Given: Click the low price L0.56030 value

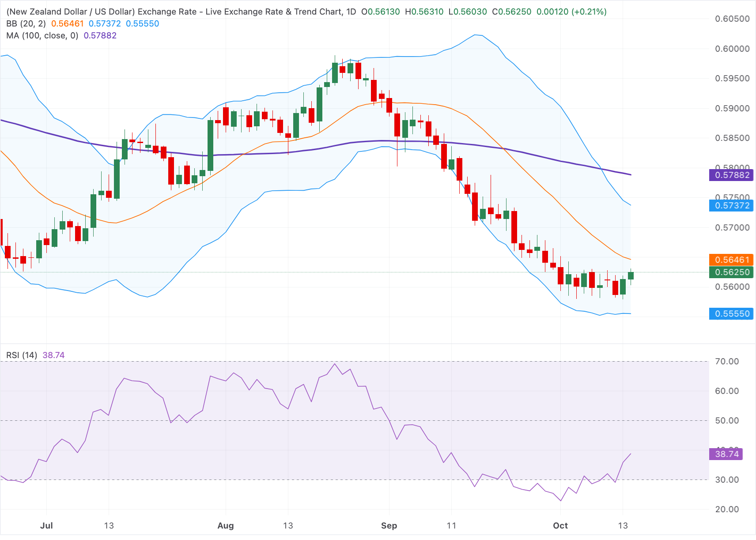Looking at the screenshot, I should point(468,11).
